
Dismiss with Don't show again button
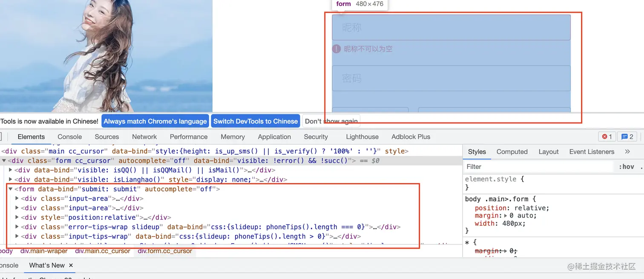click(x=331, y=121)
